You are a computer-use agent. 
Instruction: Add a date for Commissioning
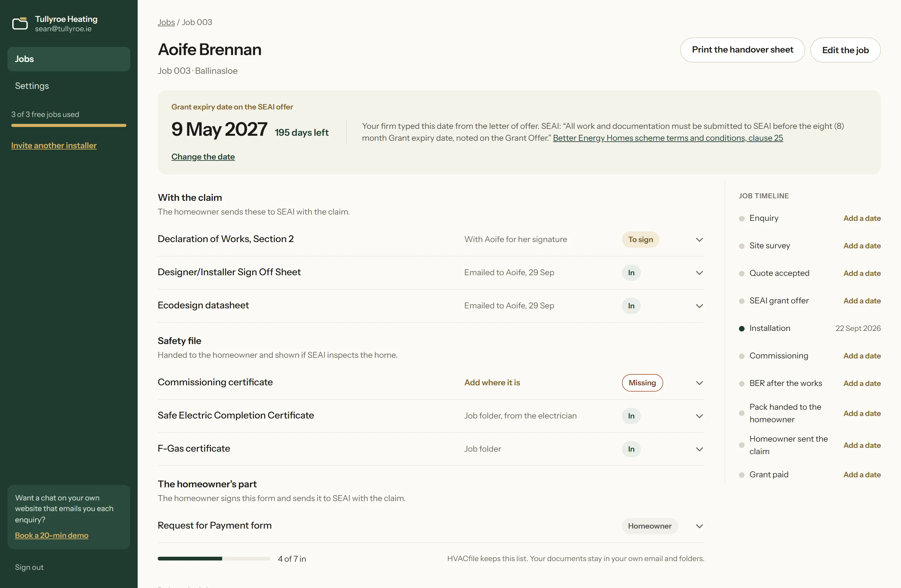pyautogui.click(x=862, y=356)
